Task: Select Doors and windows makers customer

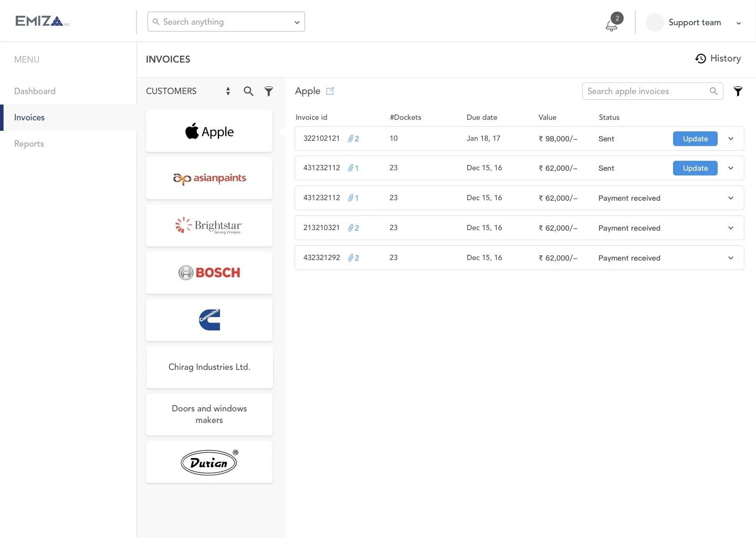Action: click(x=209, y=415)
